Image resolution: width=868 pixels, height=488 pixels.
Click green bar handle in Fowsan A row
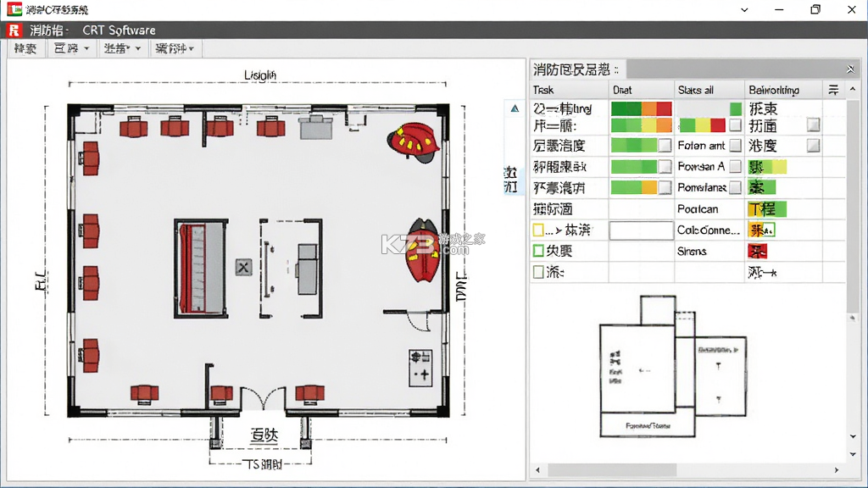point(665,167)
